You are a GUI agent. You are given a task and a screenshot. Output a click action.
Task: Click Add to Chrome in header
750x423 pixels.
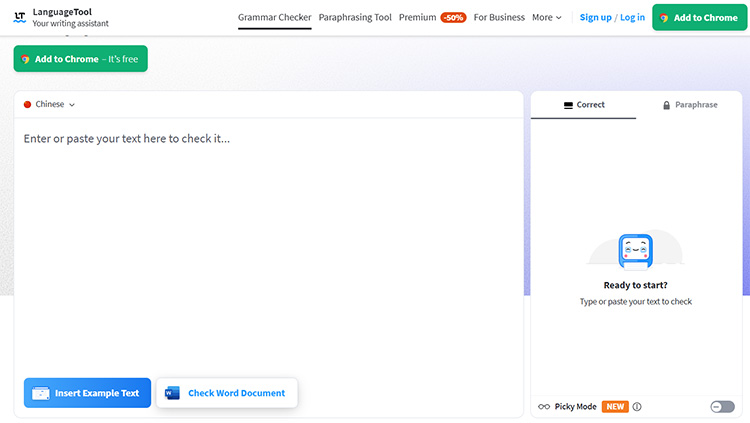(699, 18)
